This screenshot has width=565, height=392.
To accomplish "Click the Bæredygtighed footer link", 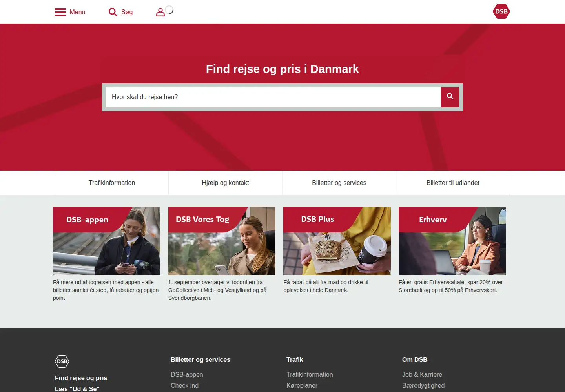I will [x=423, y=385].
